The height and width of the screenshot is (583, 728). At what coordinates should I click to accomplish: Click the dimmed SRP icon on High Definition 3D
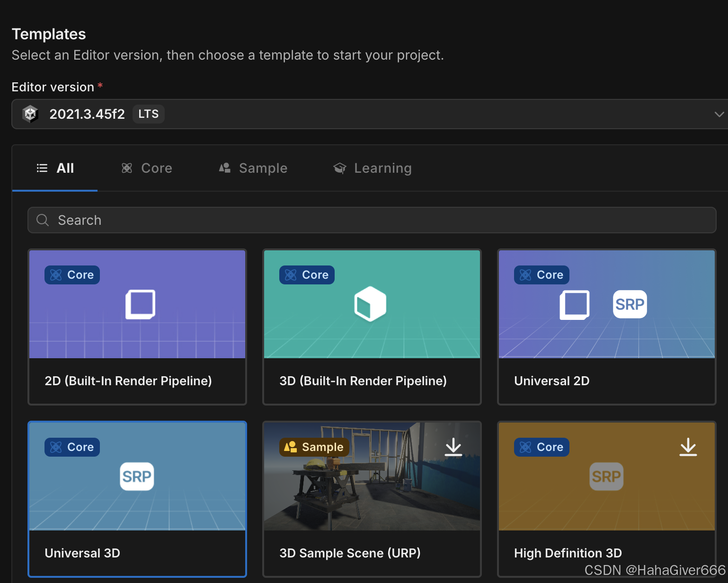[607, 477]
